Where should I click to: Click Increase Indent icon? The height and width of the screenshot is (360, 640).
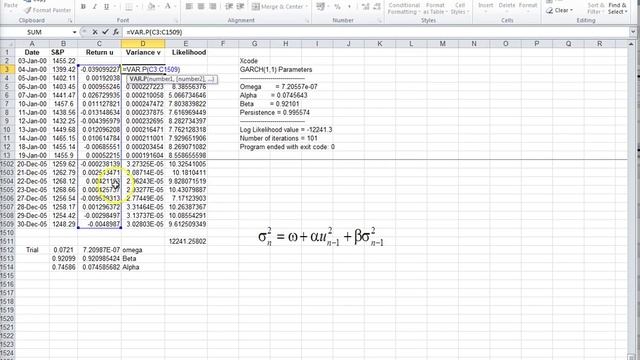coord(240,7)
